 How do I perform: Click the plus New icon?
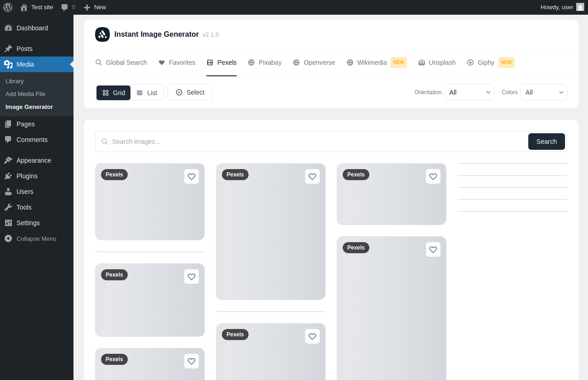tap(87, 7)
